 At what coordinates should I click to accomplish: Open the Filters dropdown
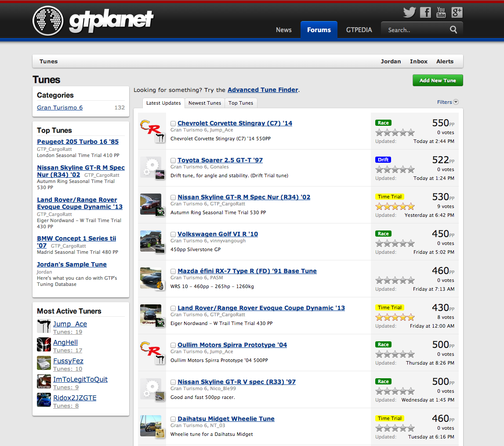[x=447, y=102]
